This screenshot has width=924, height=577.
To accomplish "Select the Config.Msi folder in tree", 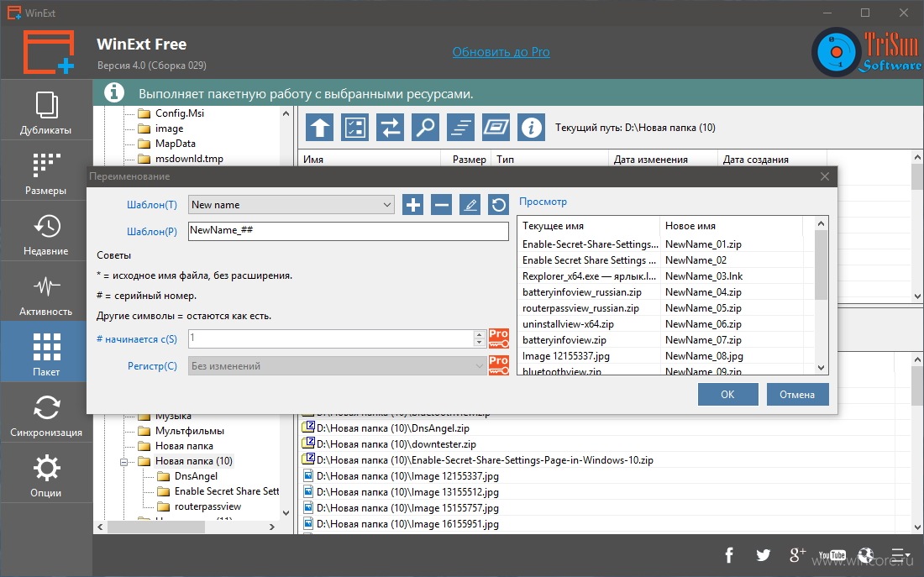I will pos(179,113).
